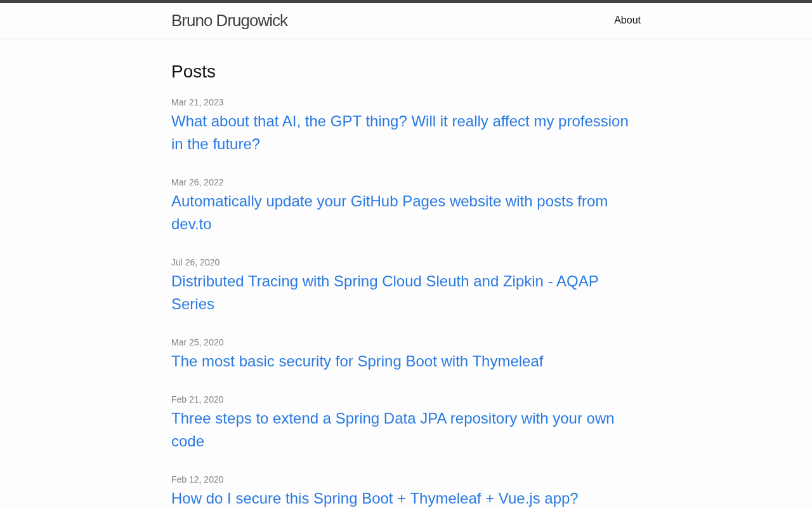Viewport: 812px width, 508px height.
Task: Click the Feb 21, 2020 date
Action: [197, 399]
